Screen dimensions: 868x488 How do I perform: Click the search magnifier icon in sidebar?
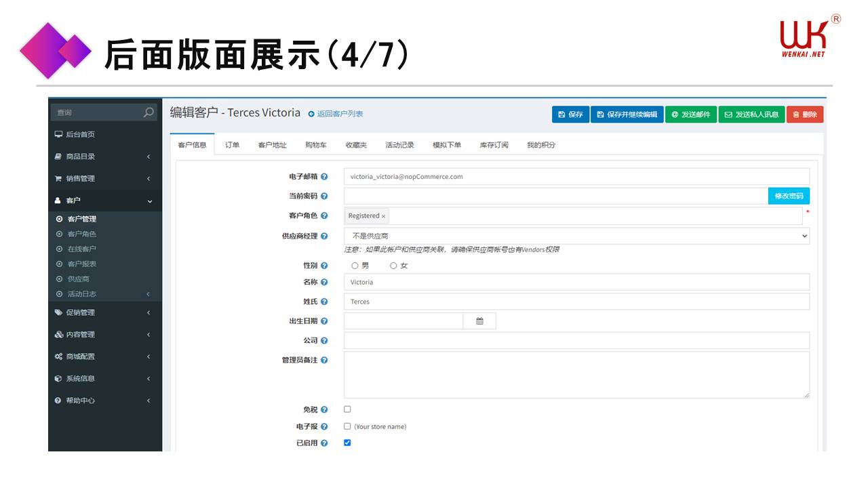coord(149,113)
